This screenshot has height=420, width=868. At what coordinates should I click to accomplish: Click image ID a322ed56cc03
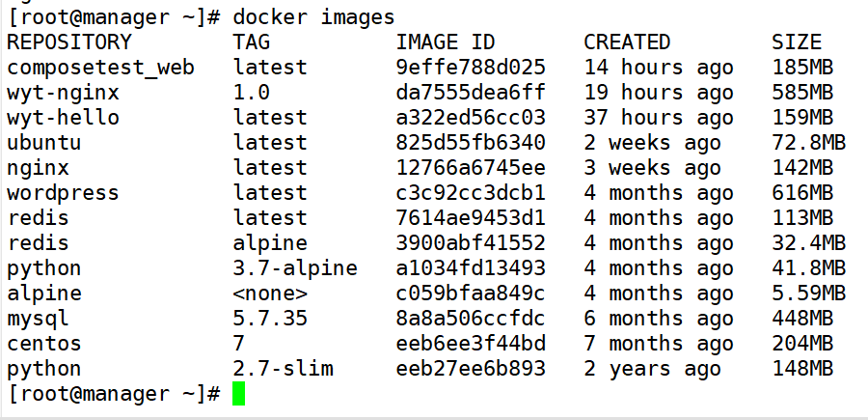click(471, 118)
